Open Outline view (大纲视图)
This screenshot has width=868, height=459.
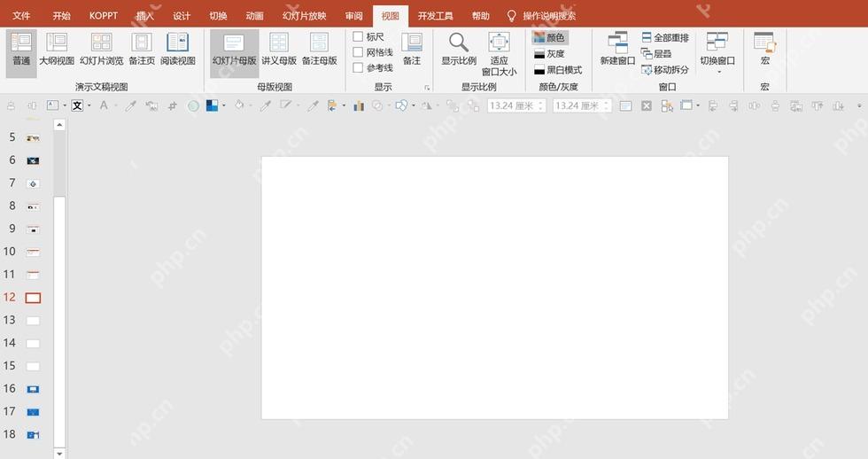pyautogui.click(x=57, y=49)
